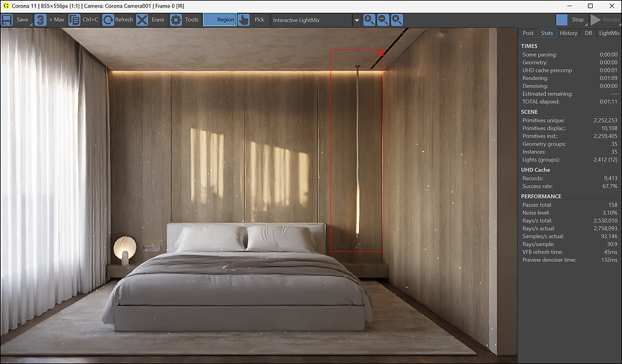Copy render to clipboard with Ctrl+C button
Image resolution: width=622 pixels, height=364 pixels.
tap(83, 20)
